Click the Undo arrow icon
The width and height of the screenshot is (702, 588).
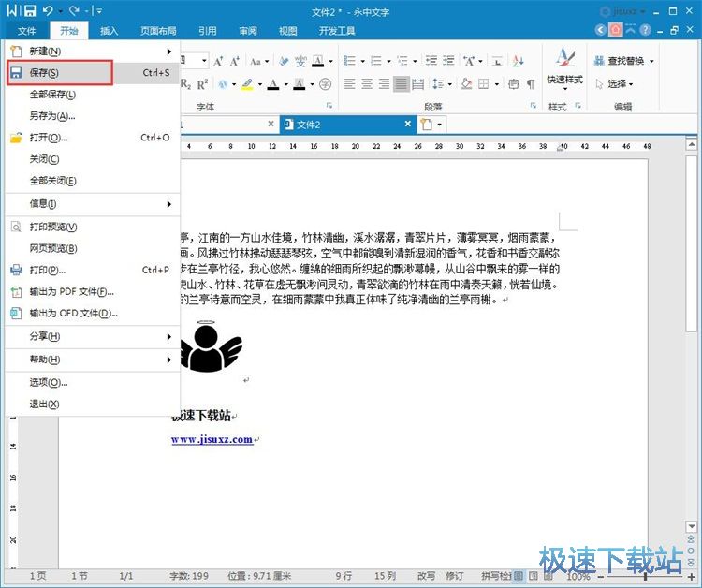click(48, 10)
